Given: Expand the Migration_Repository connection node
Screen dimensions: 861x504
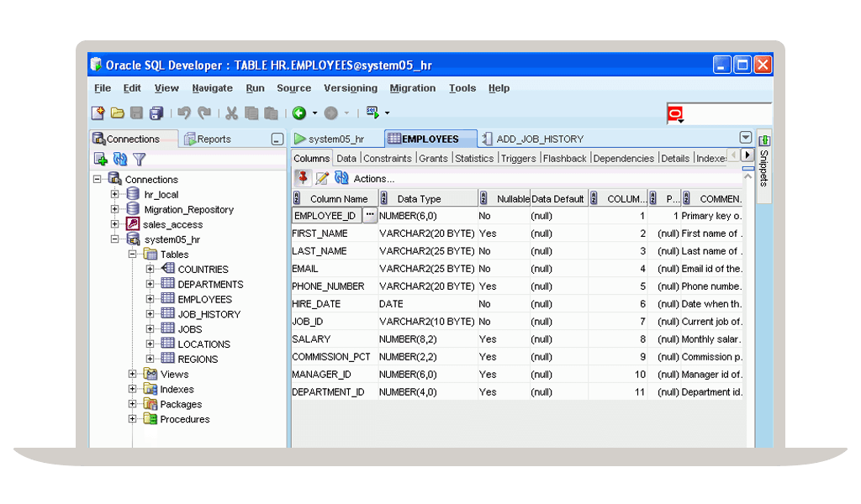Looking at the screenshot, I should point(114,209).
